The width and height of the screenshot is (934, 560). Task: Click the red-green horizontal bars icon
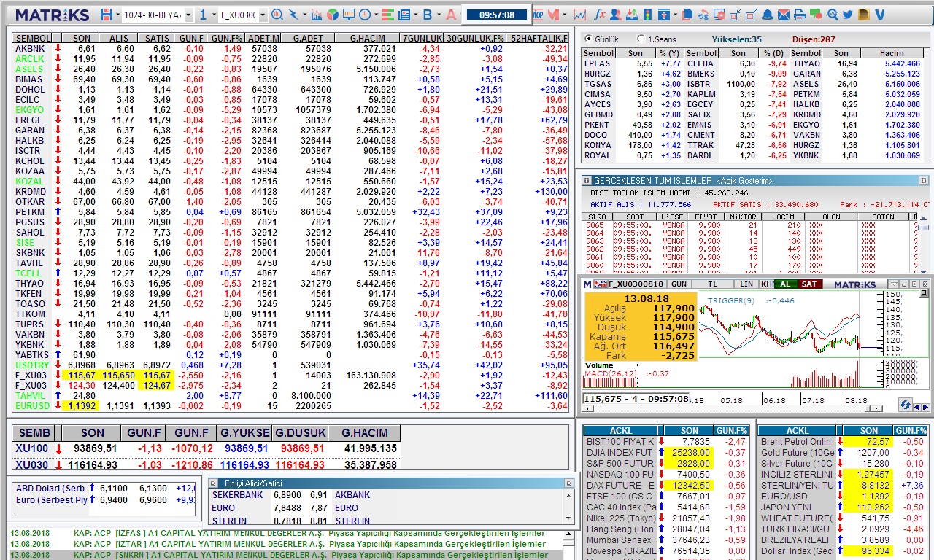click(x=387, y=15)
